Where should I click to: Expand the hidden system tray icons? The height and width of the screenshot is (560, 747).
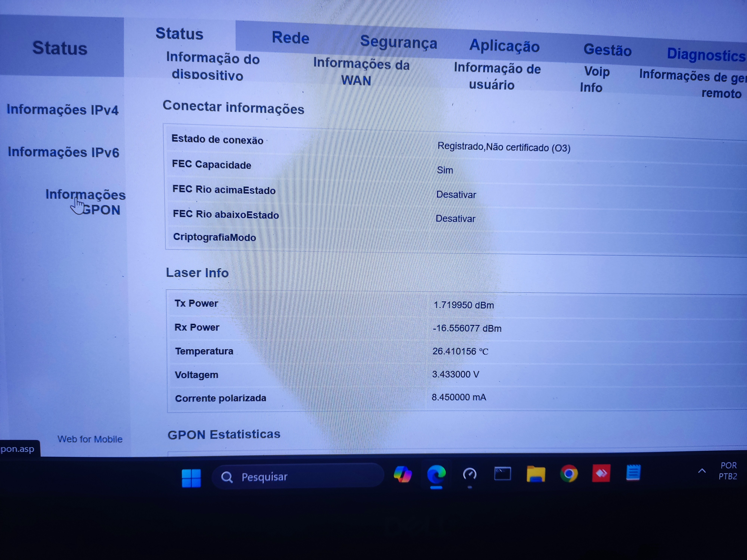pos(702,471)
